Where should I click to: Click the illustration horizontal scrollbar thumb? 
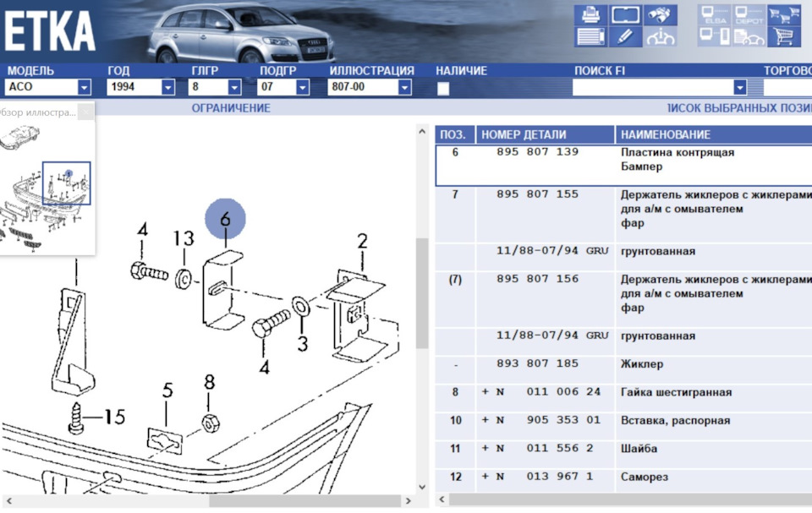click(x=305, y=501)
